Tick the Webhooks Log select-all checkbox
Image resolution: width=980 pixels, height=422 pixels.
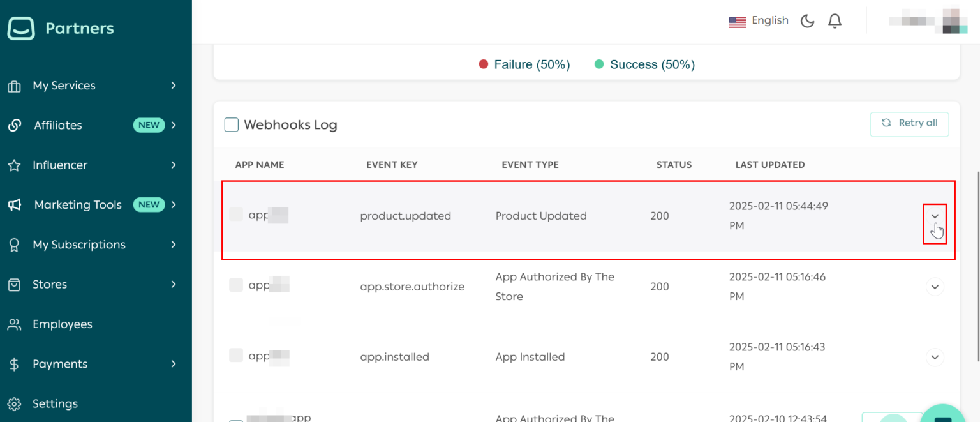coord(232,124)
